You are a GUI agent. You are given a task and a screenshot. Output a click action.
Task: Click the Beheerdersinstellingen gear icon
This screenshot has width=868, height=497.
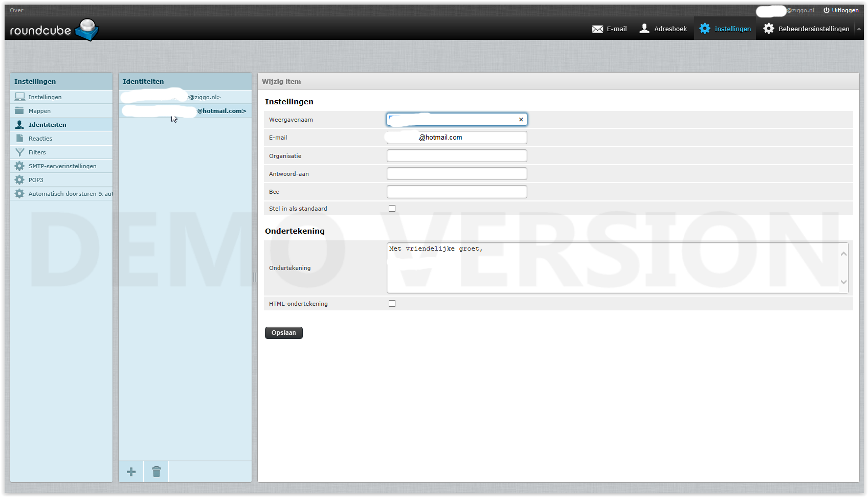[769, 28]
